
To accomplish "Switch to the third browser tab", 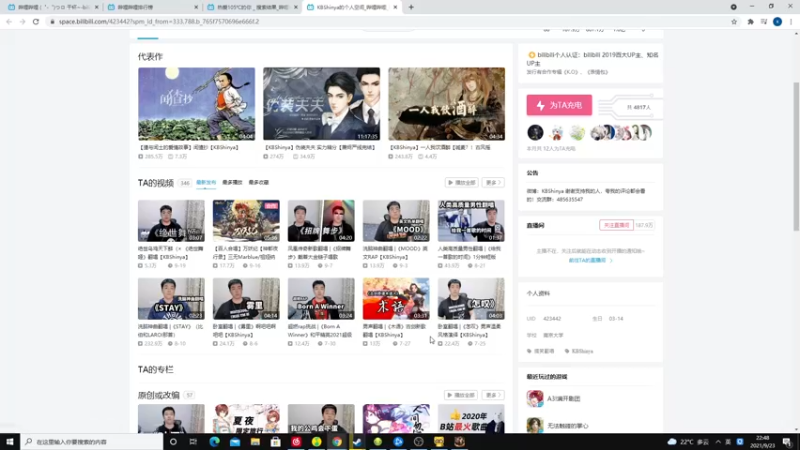I will coord(252,7).
